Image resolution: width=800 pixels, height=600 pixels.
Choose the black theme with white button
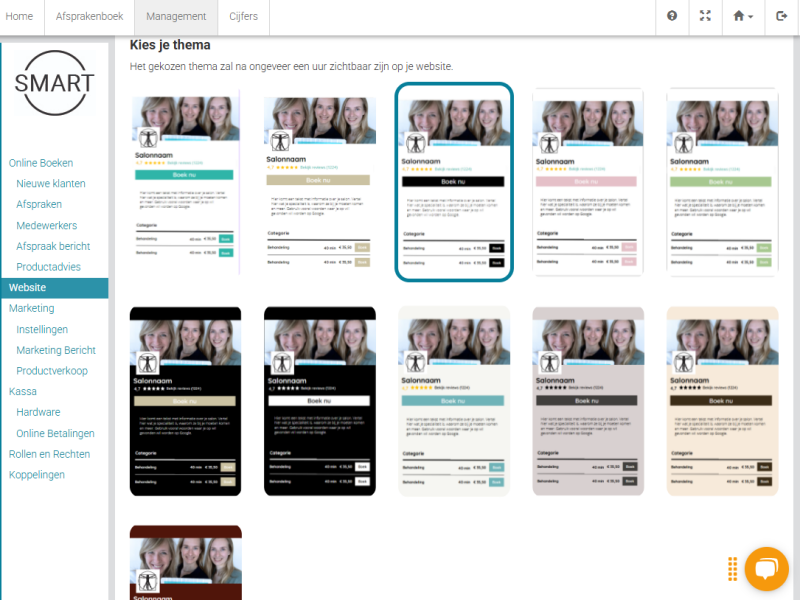(x=320, y=401)
